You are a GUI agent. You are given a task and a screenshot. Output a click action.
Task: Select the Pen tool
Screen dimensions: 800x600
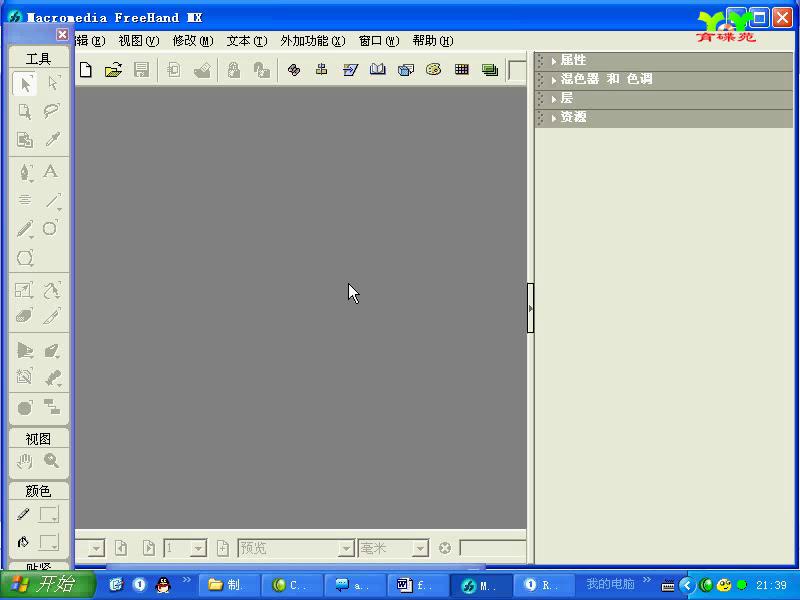(x=24, y=172)
